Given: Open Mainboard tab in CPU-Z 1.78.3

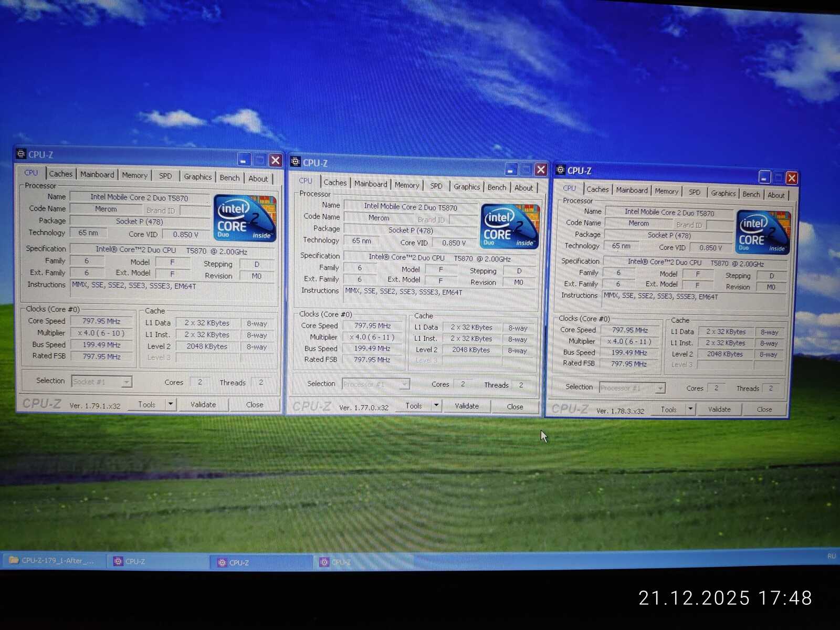Looking at the screenshot, I should tap(632, 190).
